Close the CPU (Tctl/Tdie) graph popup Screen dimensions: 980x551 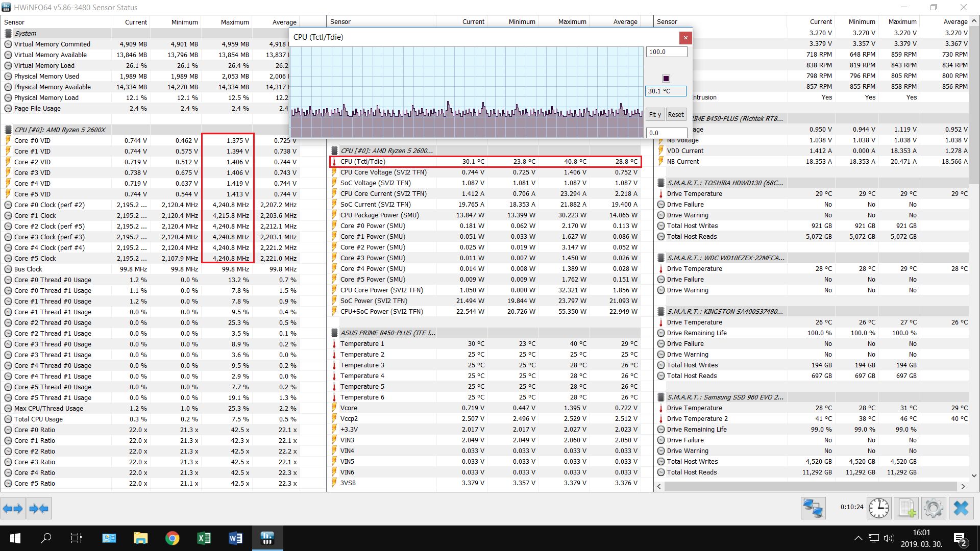coord(685,37)
